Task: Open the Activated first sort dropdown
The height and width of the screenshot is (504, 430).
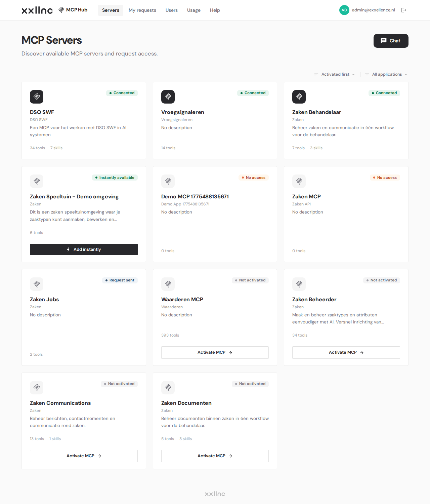Action: pyautogui.click(x=335, y=74)
